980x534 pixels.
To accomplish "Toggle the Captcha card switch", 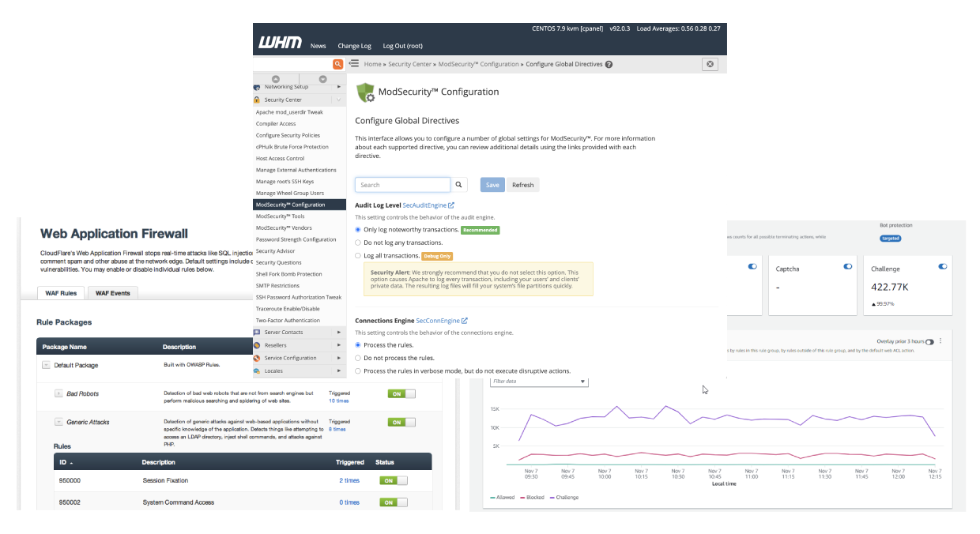I will [848, 267].
